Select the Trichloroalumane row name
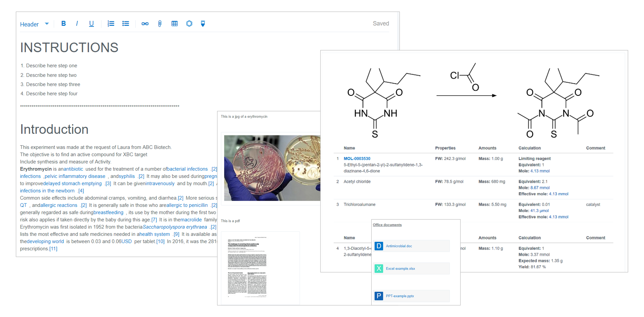Screen dimensions: 644x317 point(359,204)
